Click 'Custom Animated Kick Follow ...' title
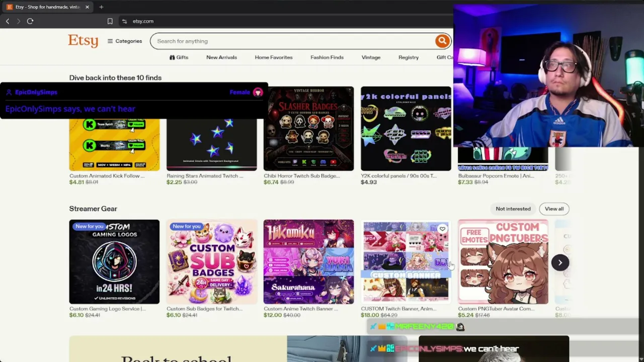 click(x=107, y=176)
